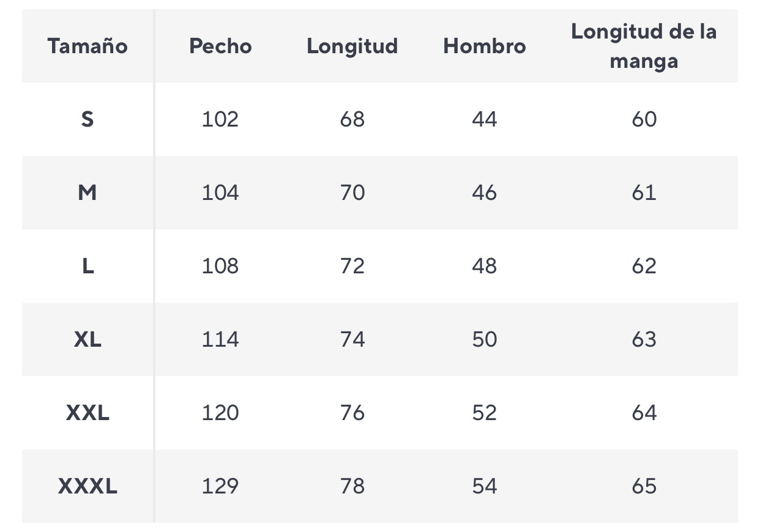This screenshot has height=532, width=760.
Task: Click the M size row label
Action: pyautogui.click(x=88, y=193)
